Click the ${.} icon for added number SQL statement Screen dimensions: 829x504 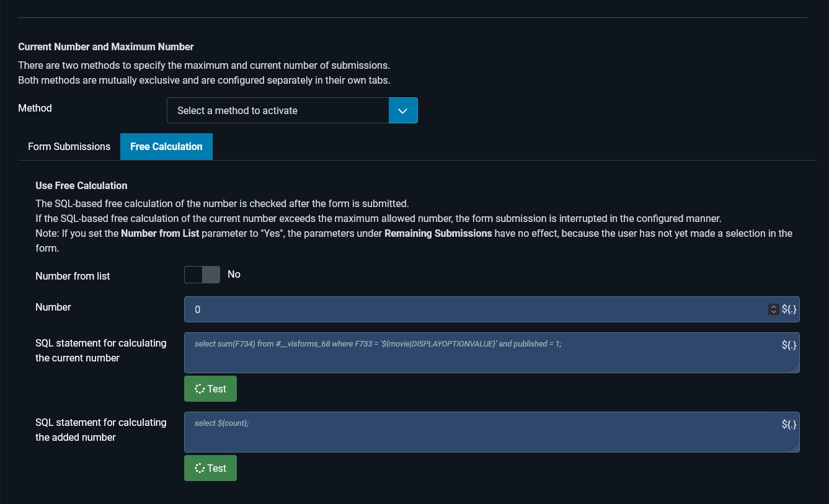pyautogui.click(x=789, y=425)
